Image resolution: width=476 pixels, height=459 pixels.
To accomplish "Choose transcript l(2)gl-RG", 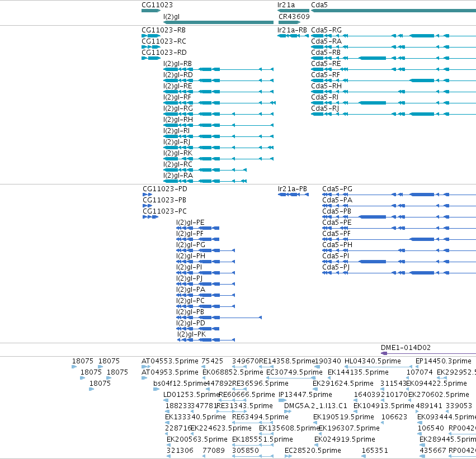I will click(178, 108).
